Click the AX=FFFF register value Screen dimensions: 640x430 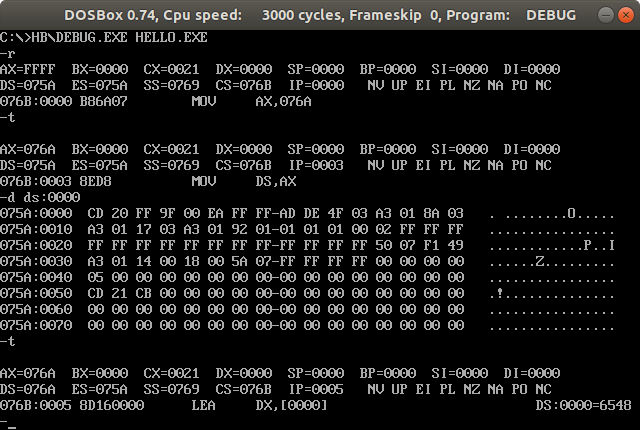[28, 69]
